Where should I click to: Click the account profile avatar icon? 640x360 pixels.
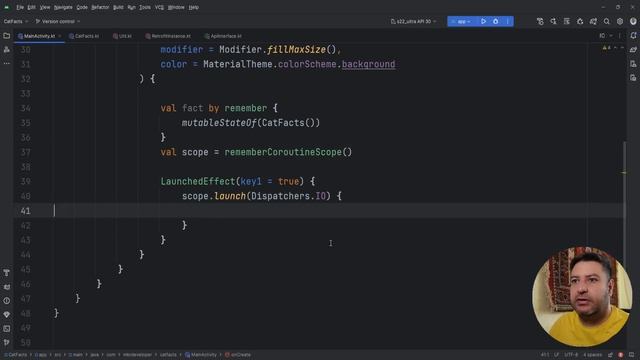(633, 21)
